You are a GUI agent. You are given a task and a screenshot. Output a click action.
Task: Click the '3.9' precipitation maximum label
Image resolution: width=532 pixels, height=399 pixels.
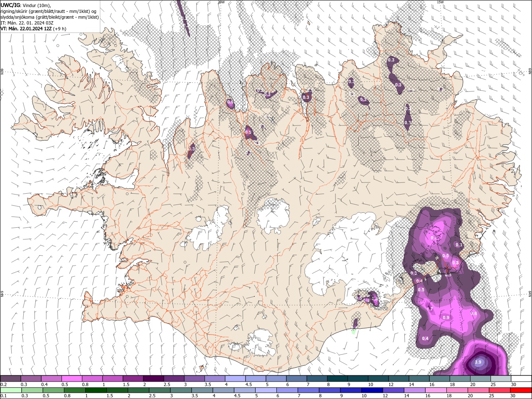(x=478, y=362)
